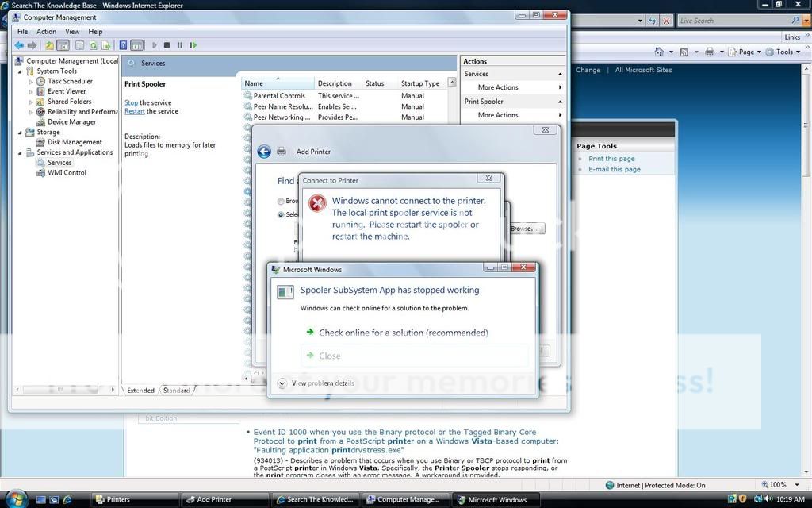Viewport: 812px width, 508px height.
Task: Collapse the System Tools tree node
Action: point(19,71)
